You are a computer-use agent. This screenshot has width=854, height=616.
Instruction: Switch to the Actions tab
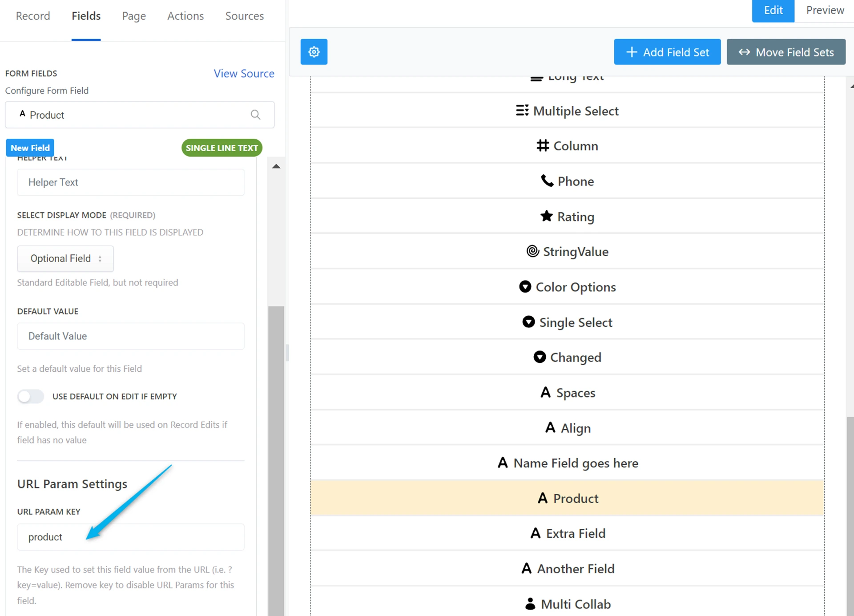tap(185, 16)
